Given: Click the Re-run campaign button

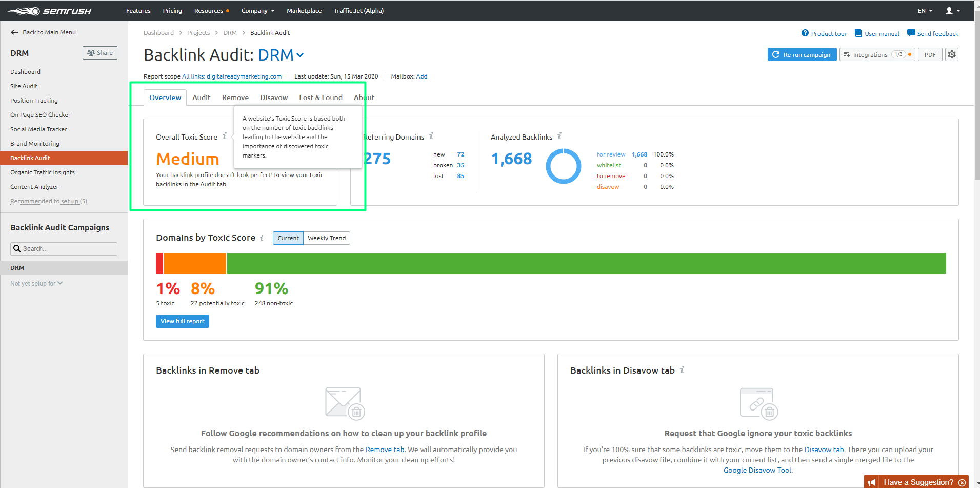Looking at the screenshot, I should (x=802, y=54).
